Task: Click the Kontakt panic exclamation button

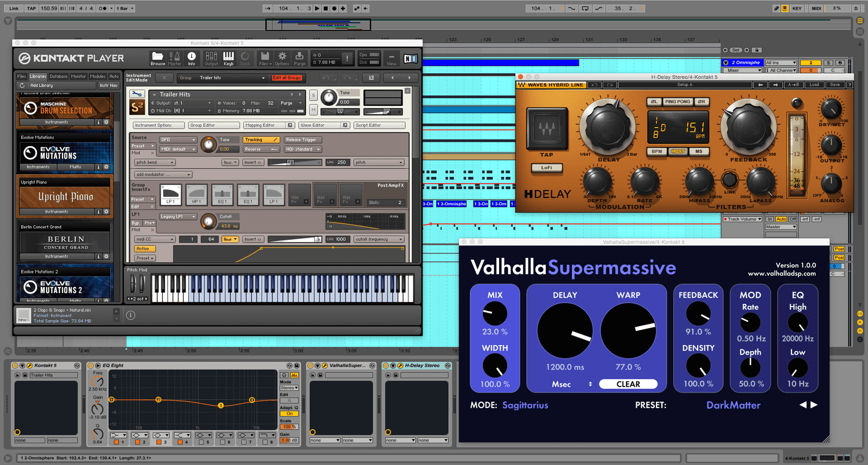Action: point(347,58)
